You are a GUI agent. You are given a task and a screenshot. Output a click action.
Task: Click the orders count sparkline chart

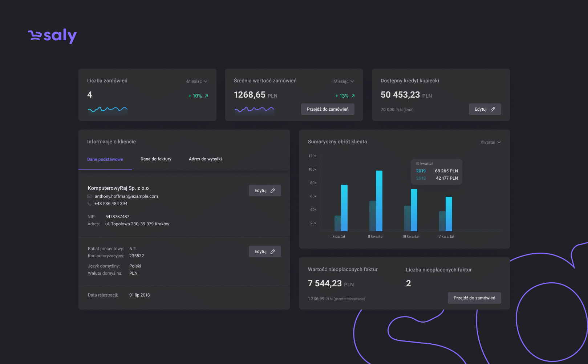(108, 110)
